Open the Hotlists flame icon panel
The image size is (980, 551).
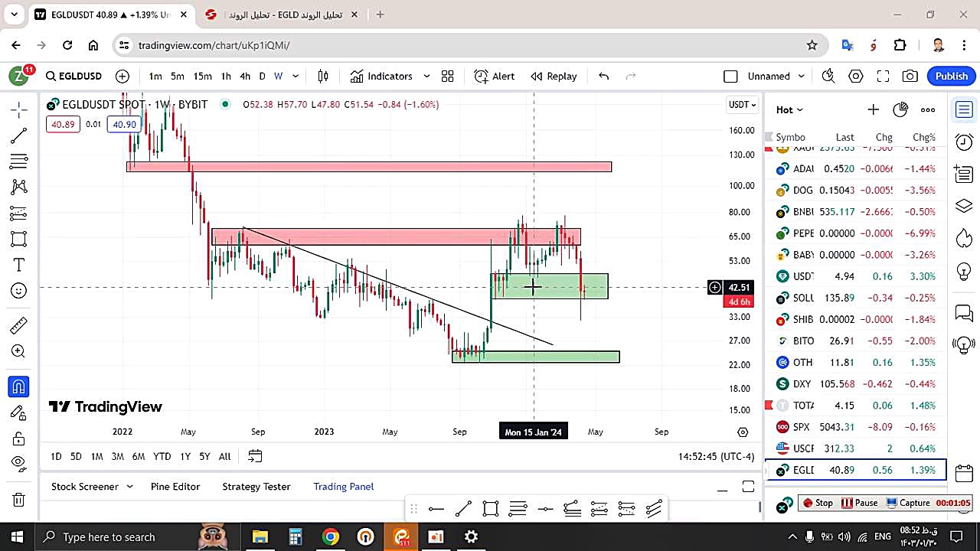[964, 239]
